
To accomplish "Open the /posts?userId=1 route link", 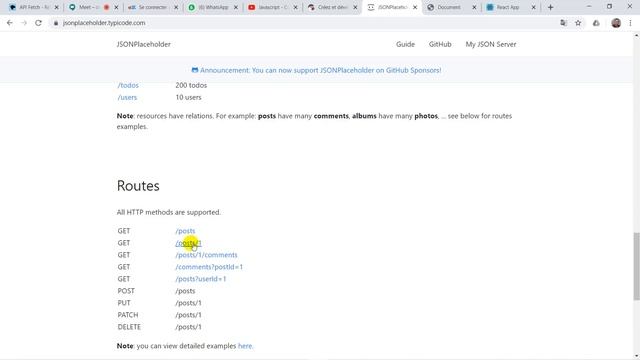I will pyautogui.click(x=200, y=279).
